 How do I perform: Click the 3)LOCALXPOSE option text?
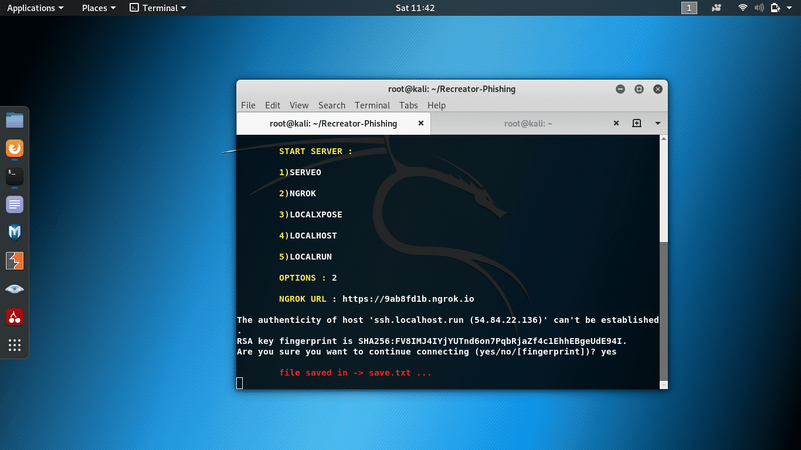click(x=311, y=215)
